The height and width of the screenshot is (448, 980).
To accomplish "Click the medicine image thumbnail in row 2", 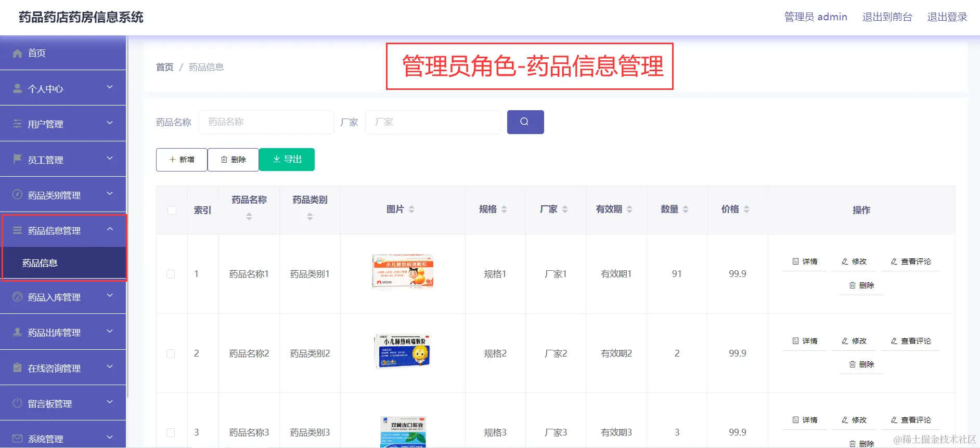I will click(x=402, y=351).
